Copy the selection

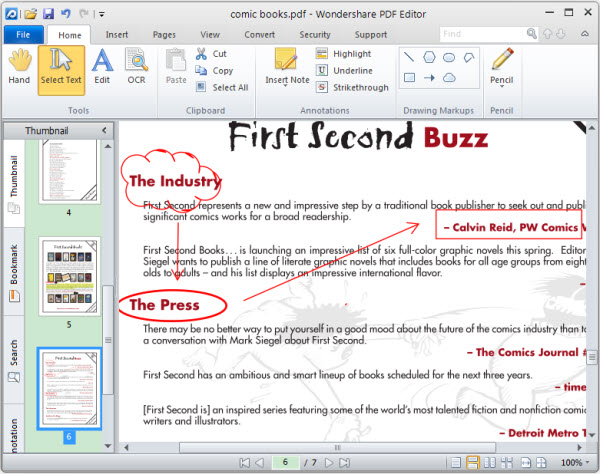tap(214, 71)
